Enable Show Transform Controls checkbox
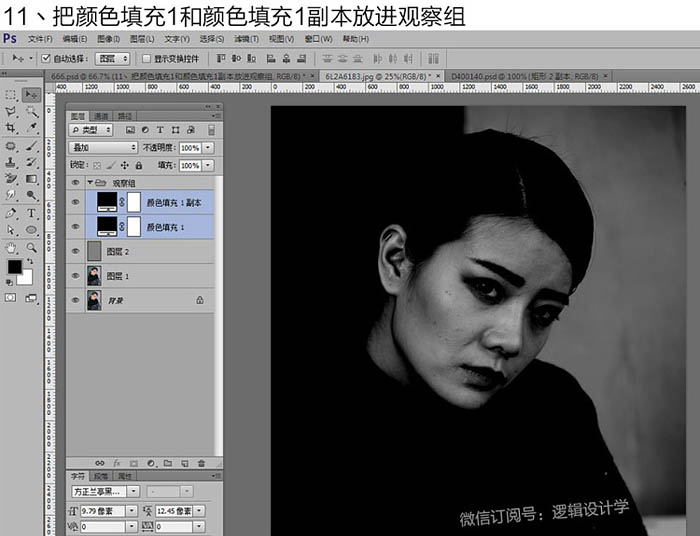This screenshot has height=536, width=700. 146,58
